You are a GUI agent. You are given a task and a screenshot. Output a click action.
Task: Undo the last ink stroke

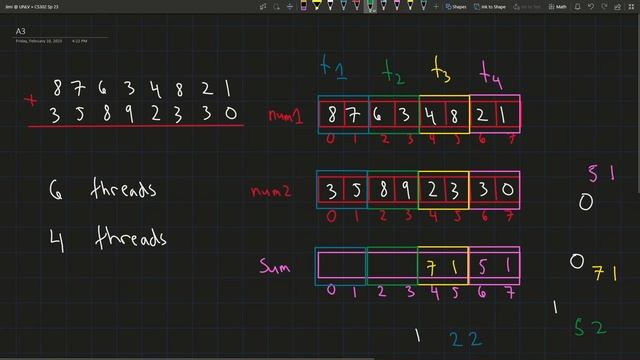pos(591,7)
